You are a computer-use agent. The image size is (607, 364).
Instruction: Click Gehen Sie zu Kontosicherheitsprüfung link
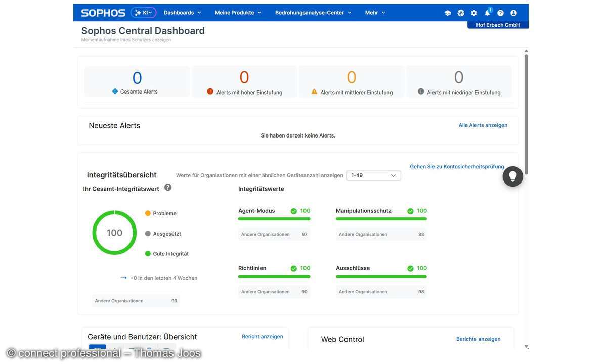(x=457, y=167)
